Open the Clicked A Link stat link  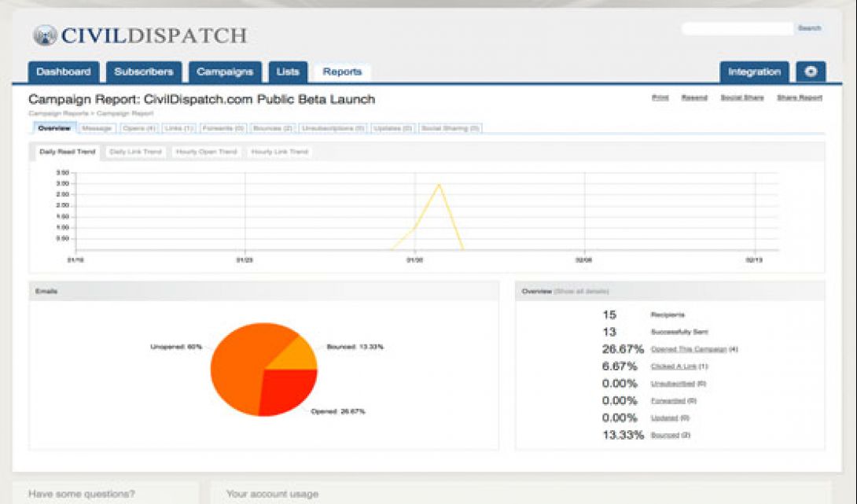[x=673, y=366]
